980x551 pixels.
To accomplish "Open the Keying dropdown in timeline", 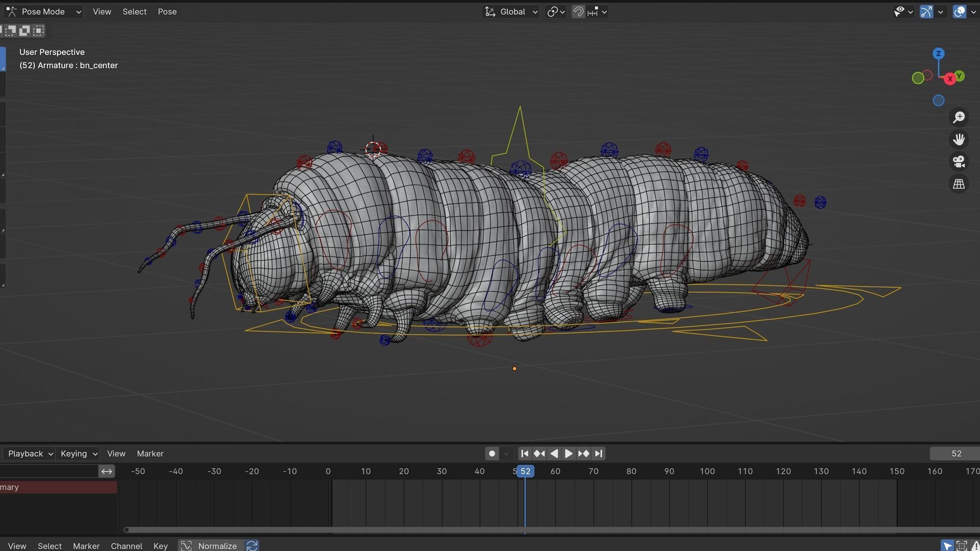I will coord(79,454).
